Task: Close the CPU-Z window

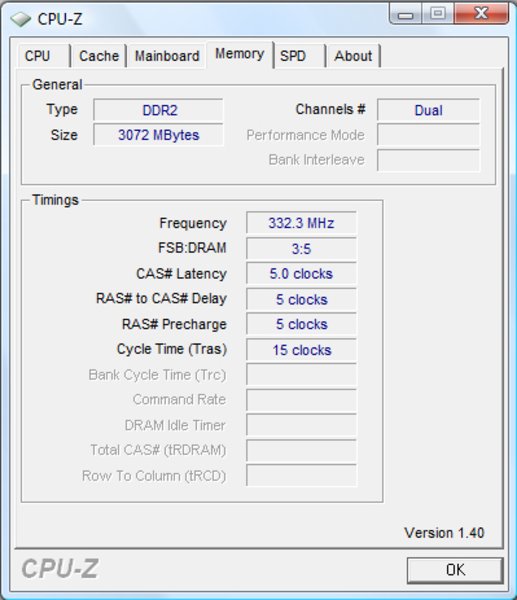Action: click(481, 14)
